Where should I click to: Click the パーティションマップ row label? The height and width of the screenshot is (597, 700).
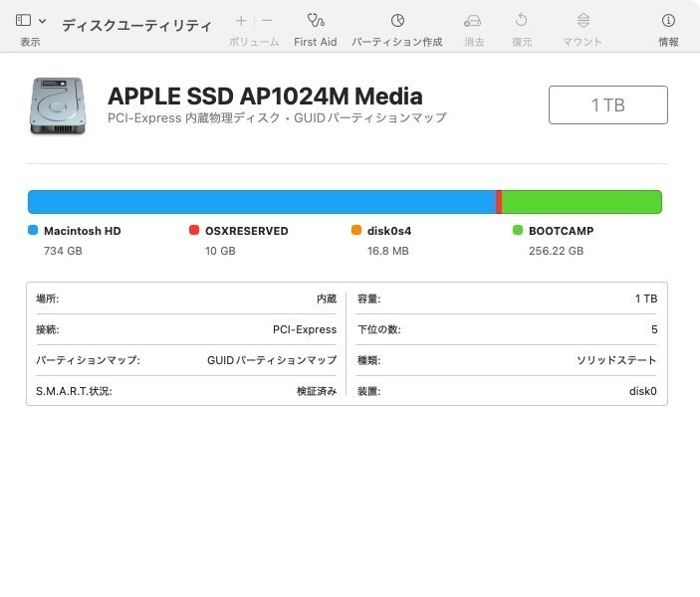click(88, 360)
